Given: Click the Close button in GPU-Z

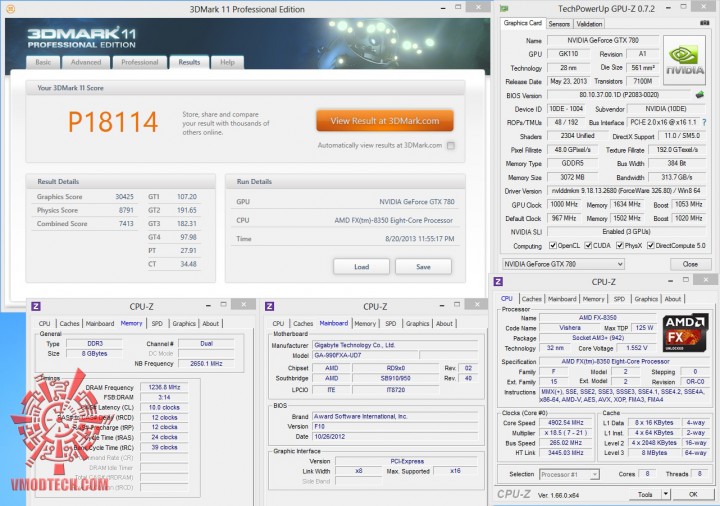Looking at the screenshot, I should coord(690,264).
